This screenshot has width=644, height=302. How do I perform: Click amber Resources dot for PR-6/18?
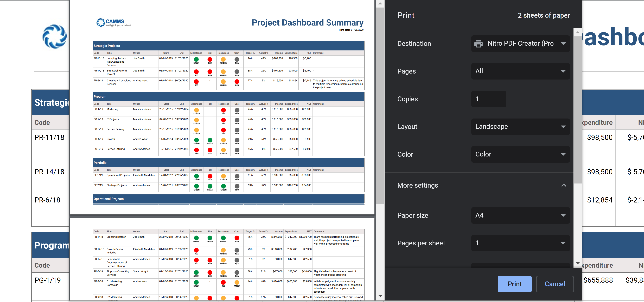(223, 82)
